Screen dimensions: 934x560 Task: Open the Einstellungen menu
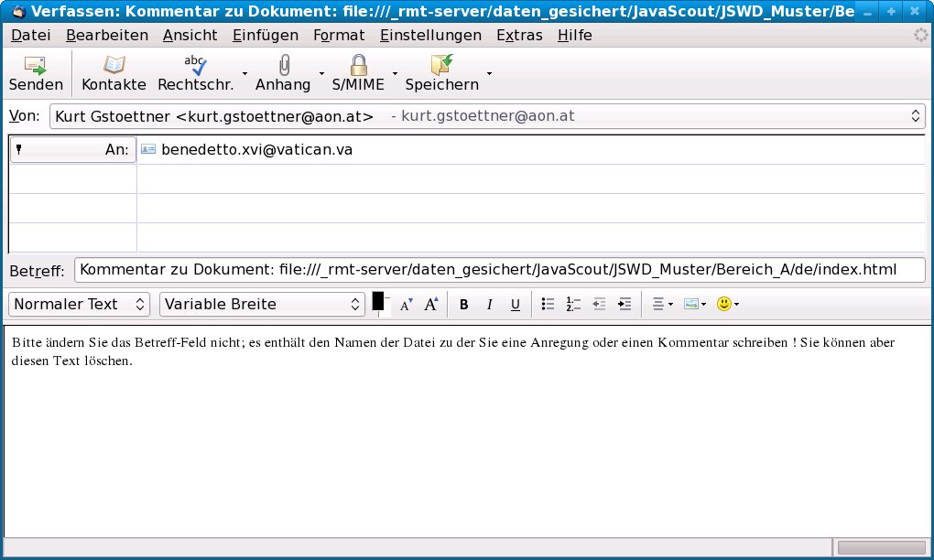[430, 35]
